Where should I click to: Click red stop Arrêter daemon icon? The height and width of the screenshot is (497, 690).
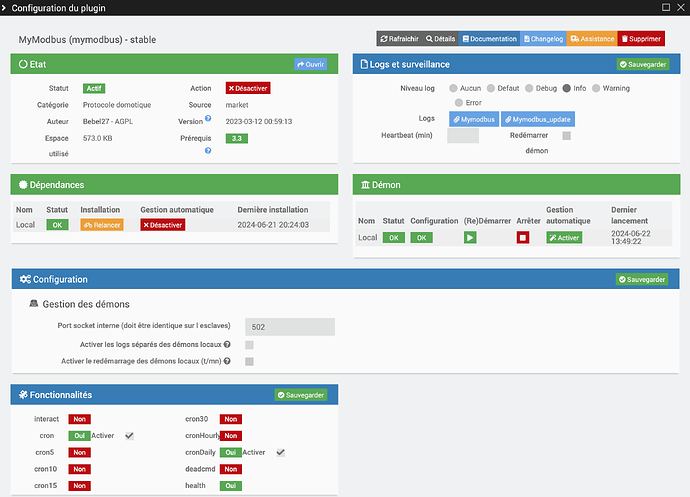[523, 238]
